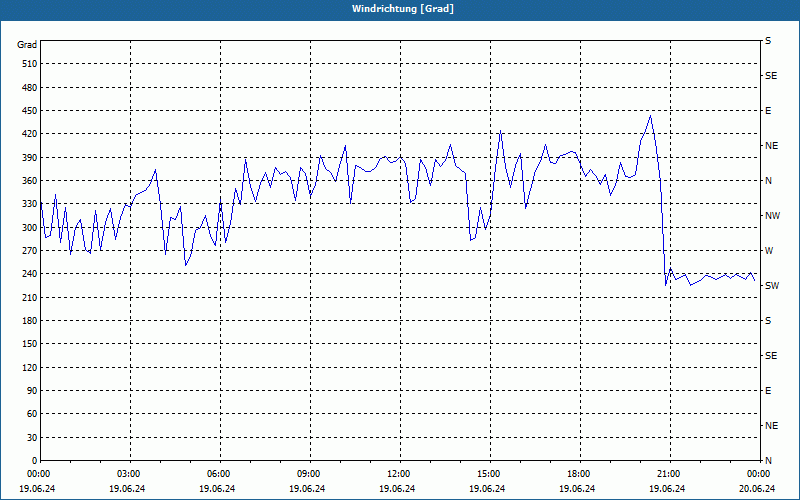Select the 480 y-axis tick label

[x=30, y=88]
